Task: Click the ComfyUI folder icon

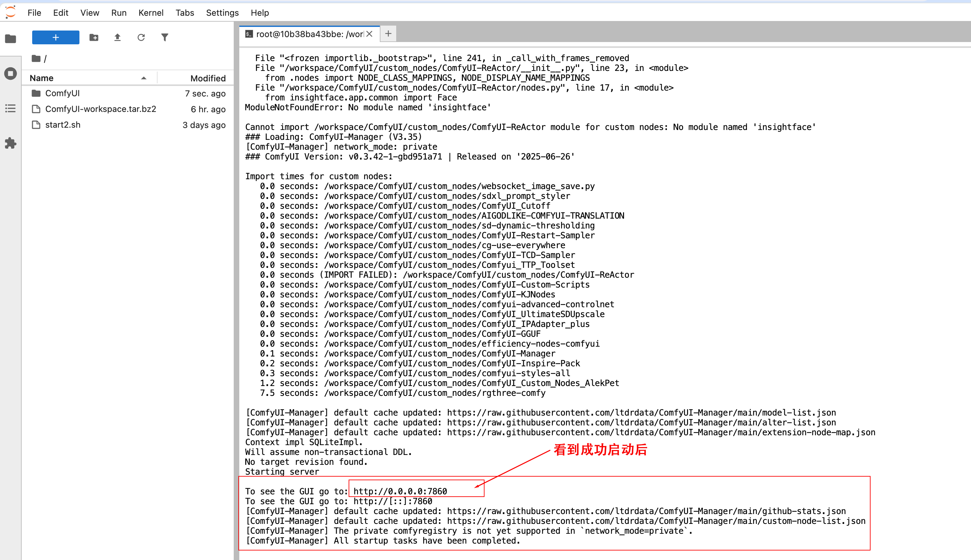Action: pos(36,94)
